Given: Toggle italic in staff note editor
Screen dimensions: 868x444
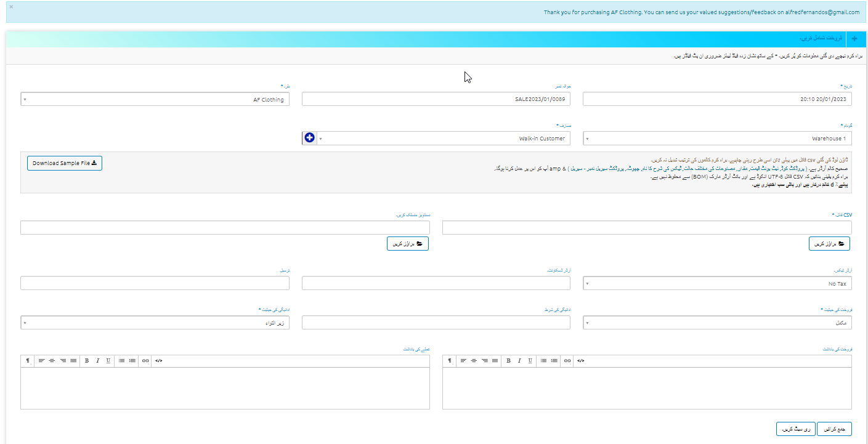Looking at the screenshot, I should (x=97, y=361).
